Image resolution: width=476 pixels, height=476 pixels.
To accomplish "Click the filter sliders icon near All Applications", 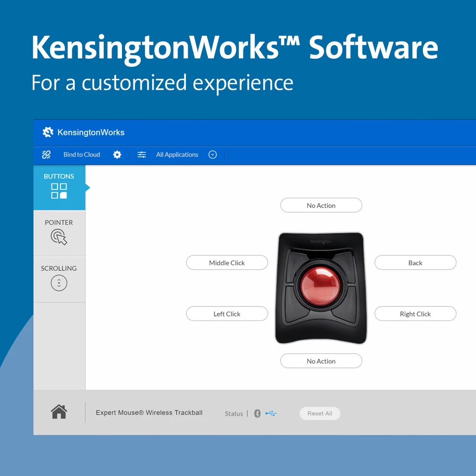I will click(x=141, y=154).
